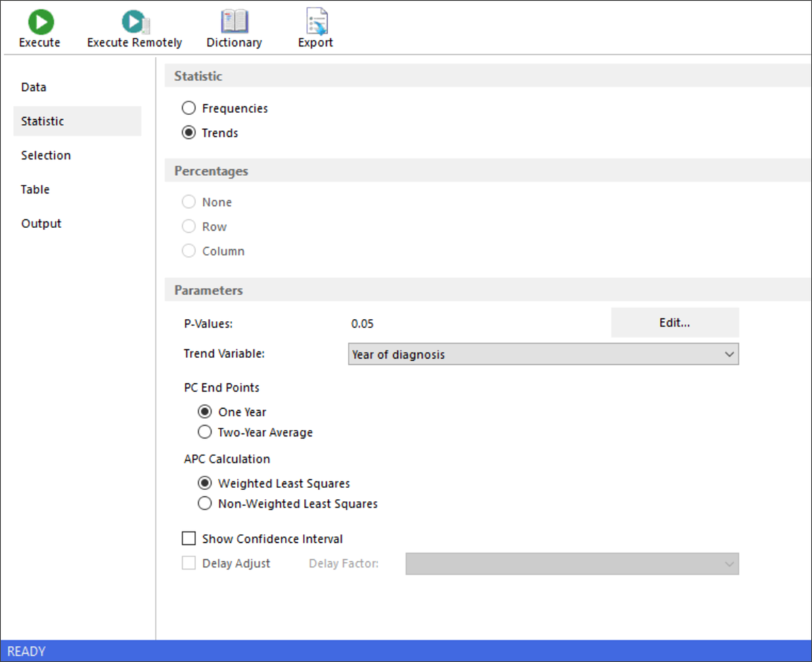This screenshot has height=662, width=812.
Task: Click Edit to change the P-Values
Action: tap(674, 322)
